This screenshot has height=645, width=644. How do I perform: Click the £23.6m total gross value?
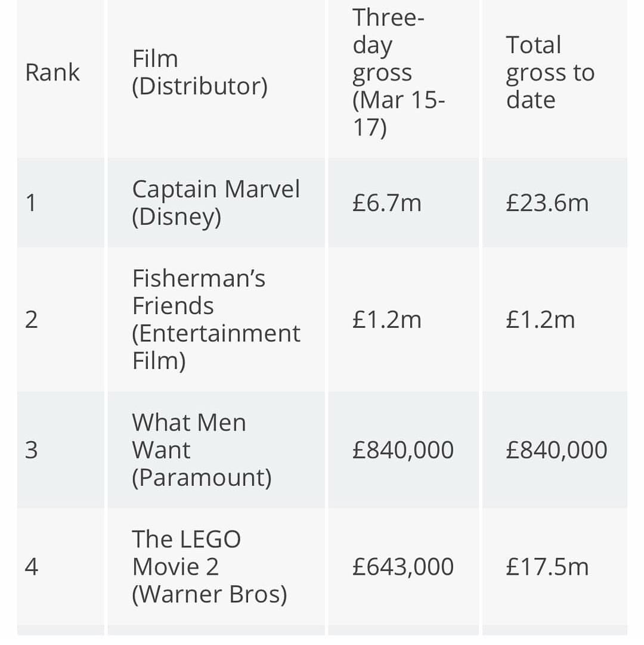pyautogui.click(x=547, y=203)
